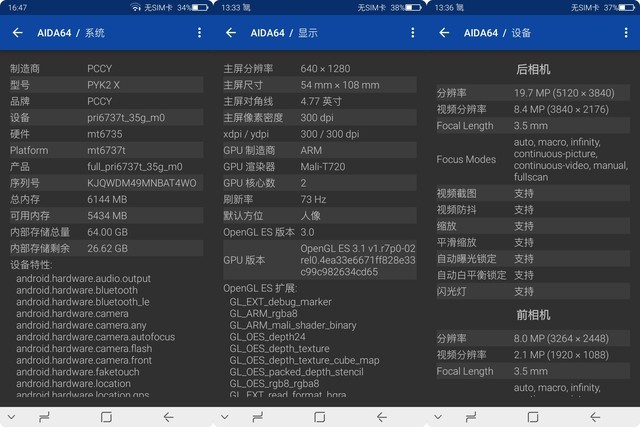This screenshot has height=427, width=640.
Task: Tap the 38% battery indicator
Action: pos(406,7)
